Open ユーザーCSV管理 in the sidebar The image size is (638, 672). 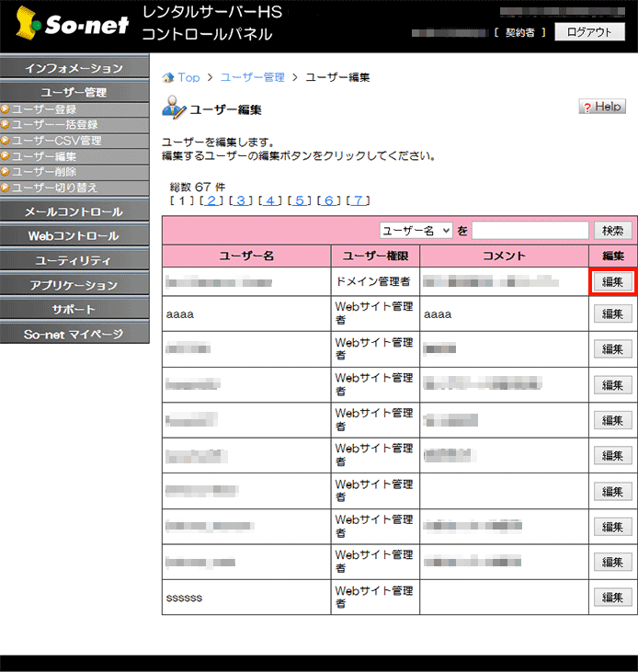pos(56,141)
